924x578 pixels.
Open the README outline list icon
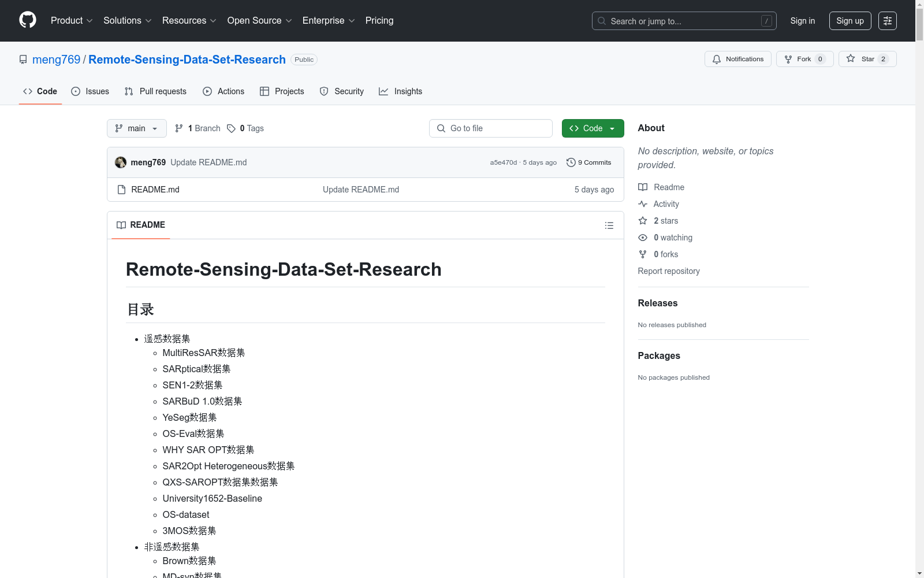609,225
